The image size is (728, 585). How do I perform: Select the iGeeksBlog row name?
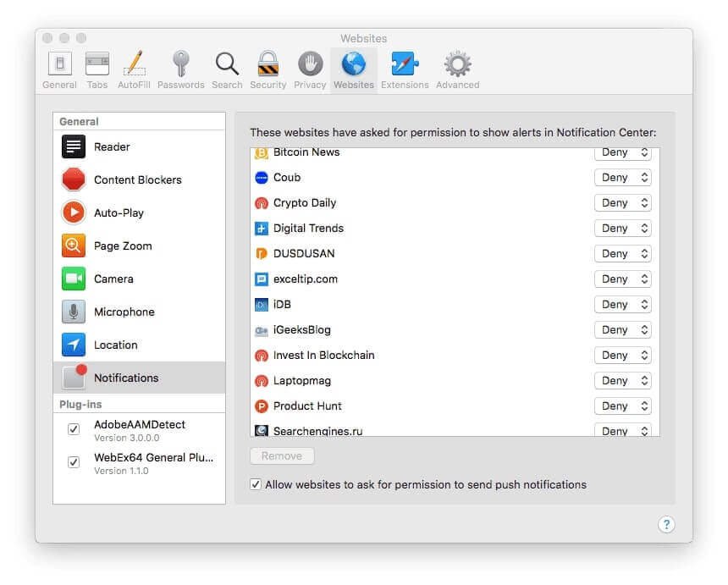302,329
